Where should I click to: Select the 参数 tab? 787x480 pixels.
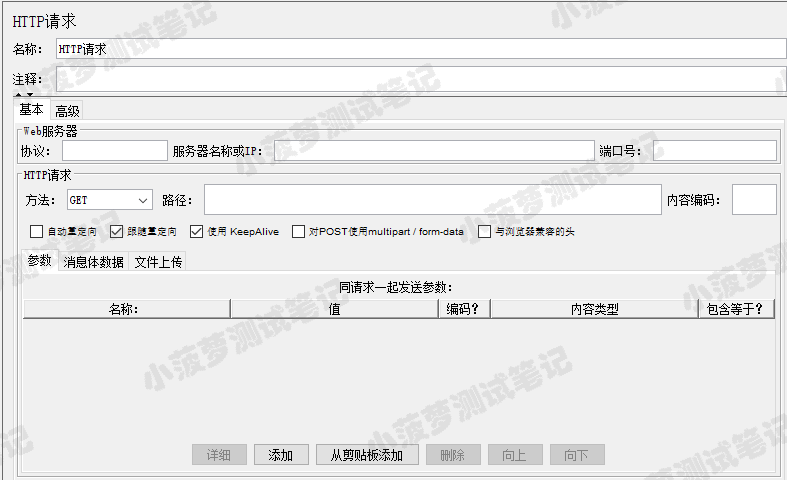(x=39, y=261)
